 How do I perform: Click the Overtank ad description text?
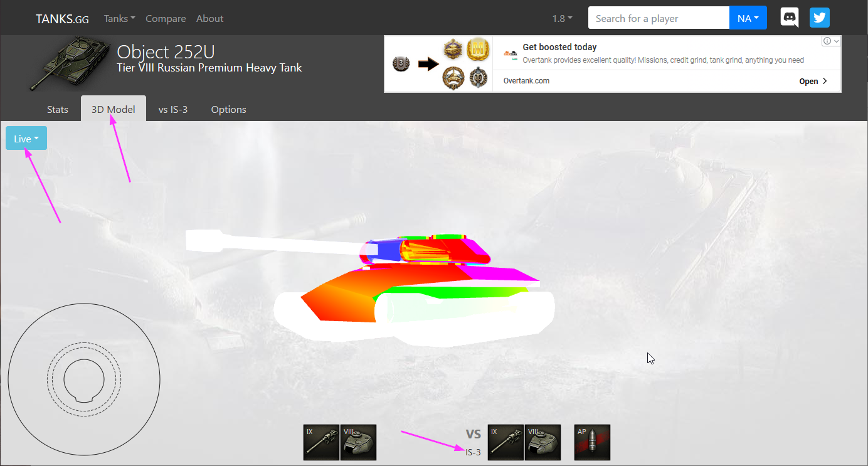coord(663,60)
